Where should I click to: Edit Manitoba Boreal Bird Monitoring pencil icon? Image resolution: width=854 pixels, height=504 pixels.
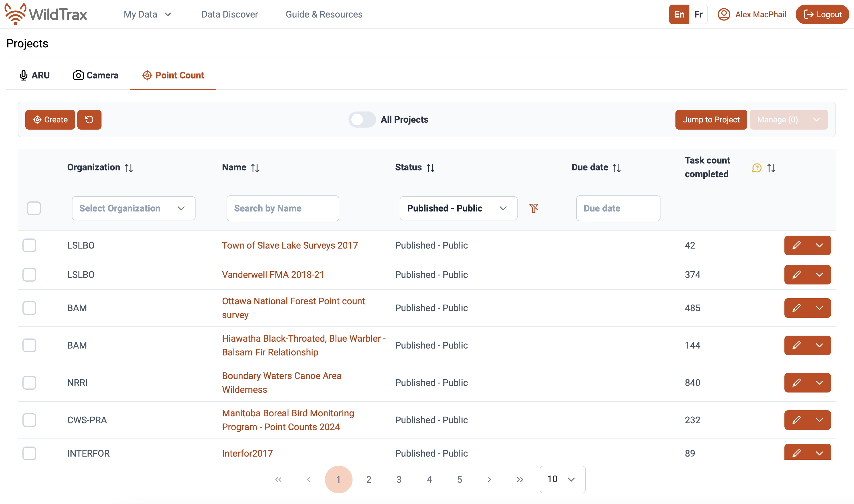796,420
